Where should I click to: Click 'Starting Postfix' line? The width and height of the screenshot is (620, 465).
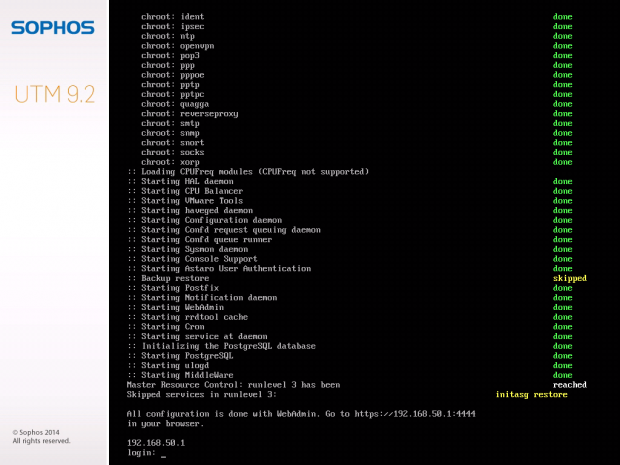[x=173, y=288]
